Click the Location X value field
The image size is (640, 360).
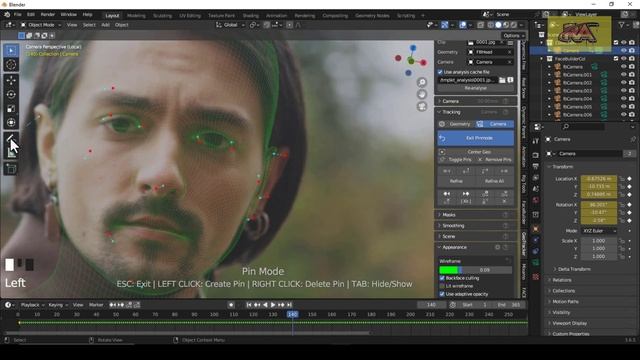tap(599, 179)
